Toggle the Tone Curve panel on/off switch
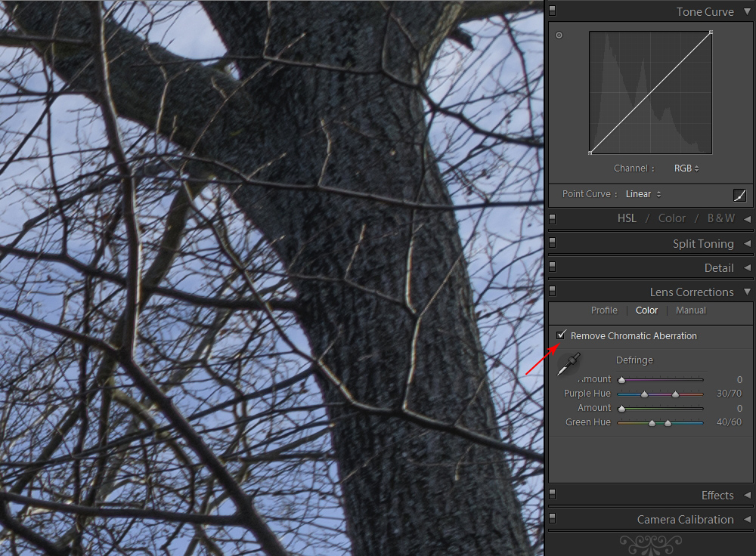The height and width of the screenshot is (556, 756). [553, 11]
